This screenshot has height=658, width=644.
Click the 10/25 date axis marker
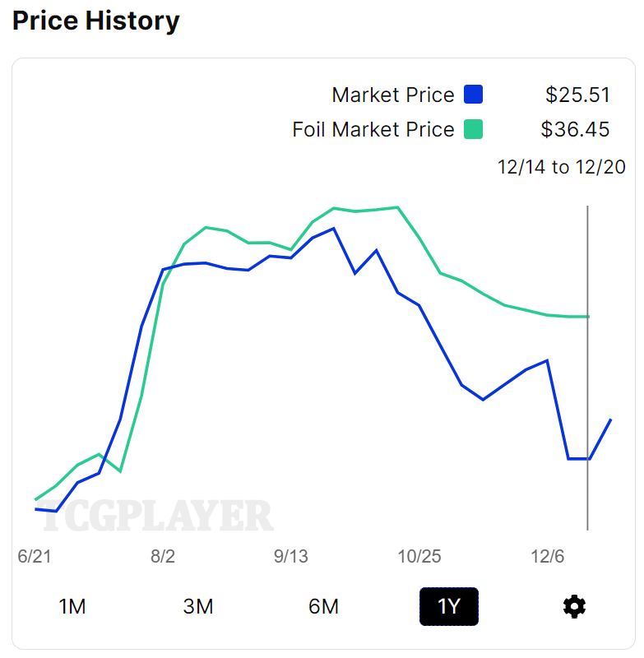point(419,556)
